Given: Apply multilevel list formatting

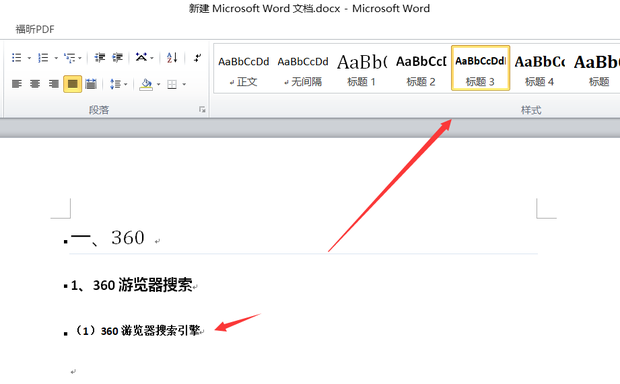Looking at the screenshot, I should [70, 58].
